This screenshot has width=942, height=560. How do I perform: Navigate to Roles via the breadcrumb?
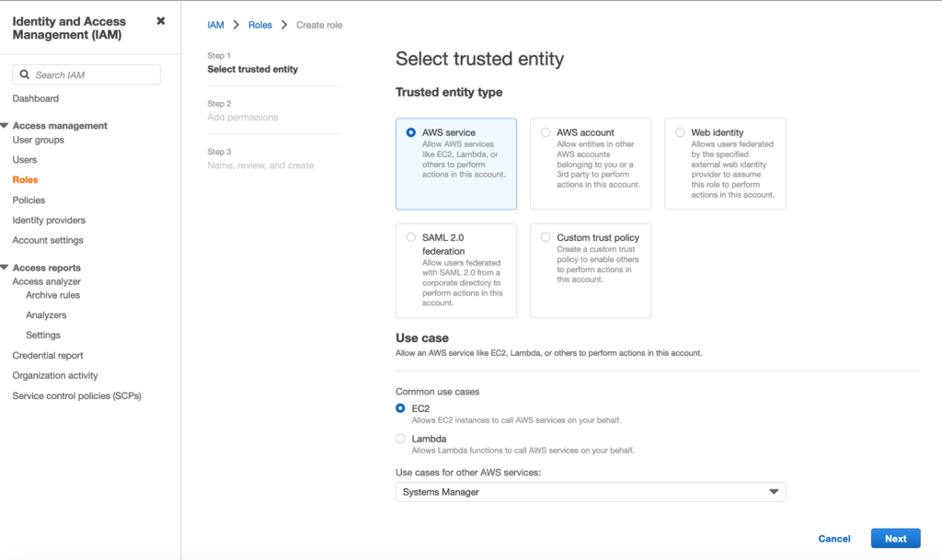pos(260,25)
